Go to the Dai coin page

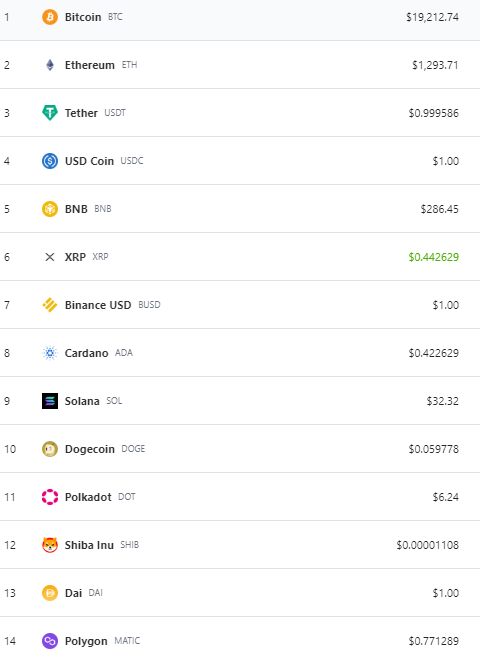[73, 593]
